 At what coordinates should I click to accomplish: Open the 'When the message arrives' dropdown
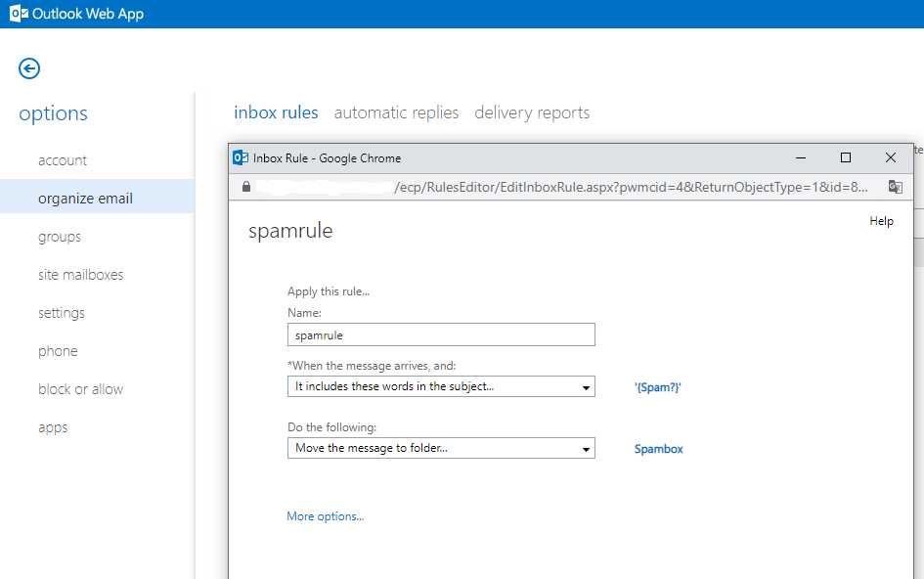pyautogui.click(x=441, y=386)
